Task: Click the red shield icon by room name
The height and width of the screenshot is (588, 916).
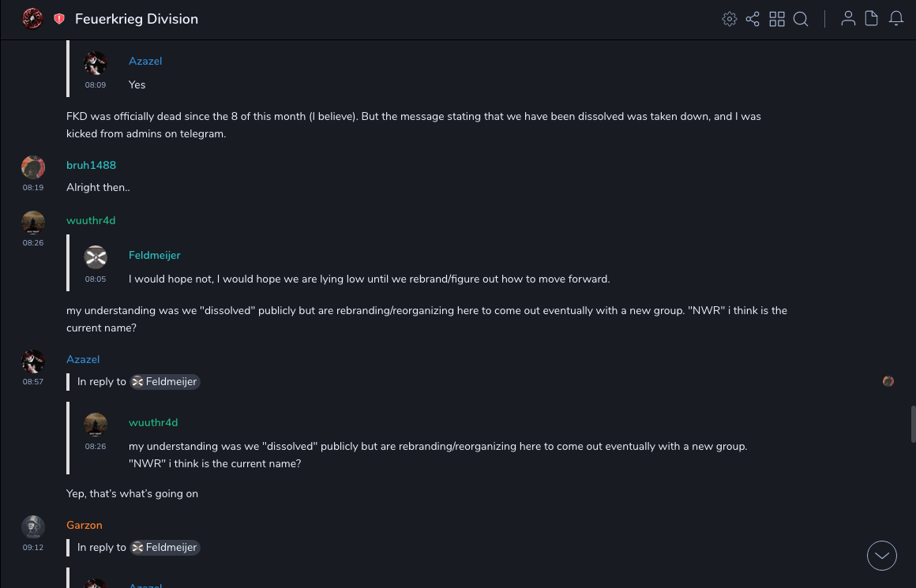Action: 59,19
